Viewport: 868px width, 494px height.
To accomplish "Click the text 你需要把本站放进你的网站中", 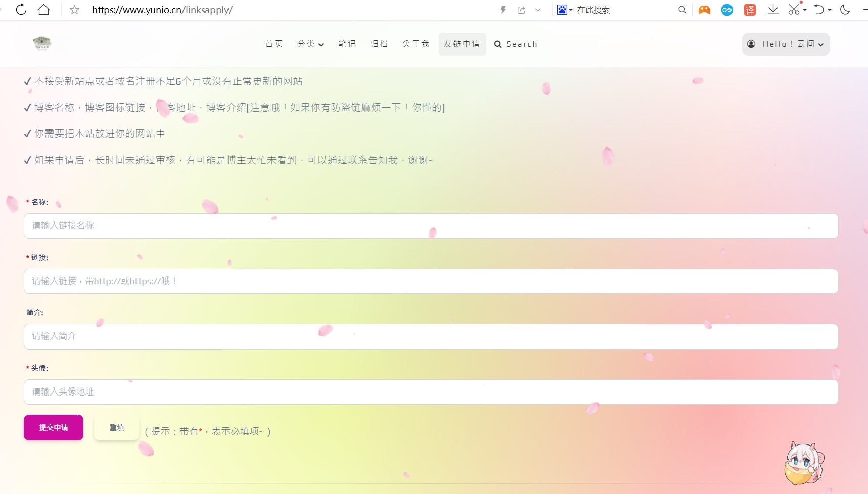I will coord(100,134).
